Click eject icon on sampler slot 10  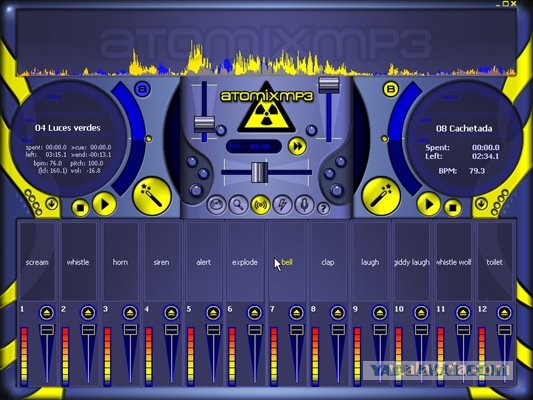click(421, 312)
